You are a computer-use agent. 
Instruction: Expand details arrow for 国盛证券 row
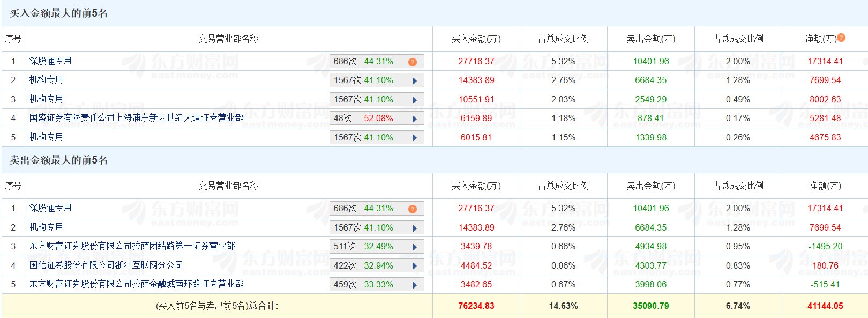point(415,119)
